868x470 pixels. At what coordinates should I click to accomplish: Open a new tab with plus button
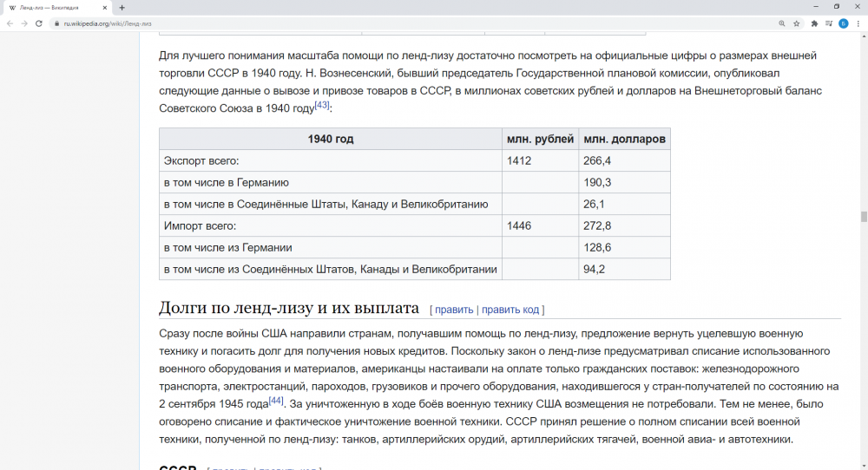pos(122,7)
